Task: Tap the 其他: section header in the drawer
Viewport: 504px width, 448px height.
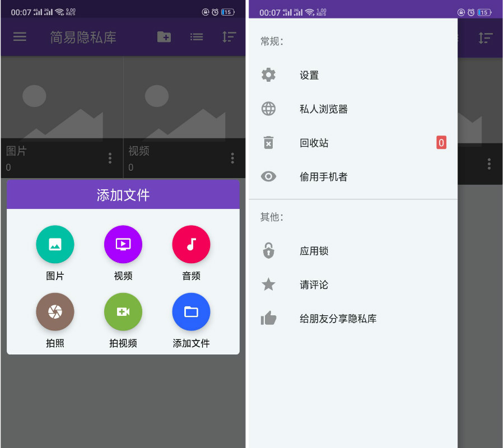Action: pyautogui.click(x=272, y=217)
